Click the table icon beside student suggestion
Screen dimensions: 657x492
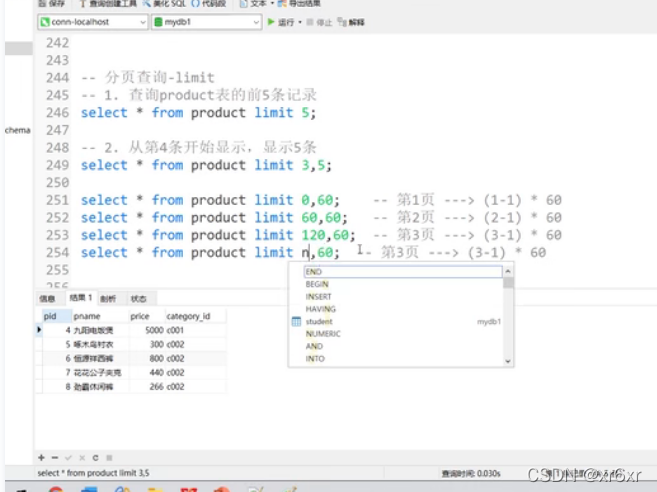click(x=296, y=321)
